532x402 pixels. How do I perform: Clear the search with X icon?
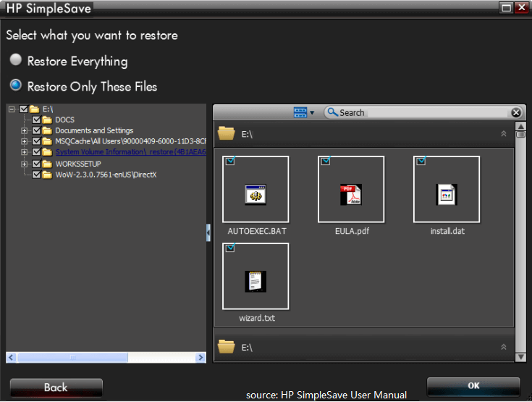[x=516, y=112]
